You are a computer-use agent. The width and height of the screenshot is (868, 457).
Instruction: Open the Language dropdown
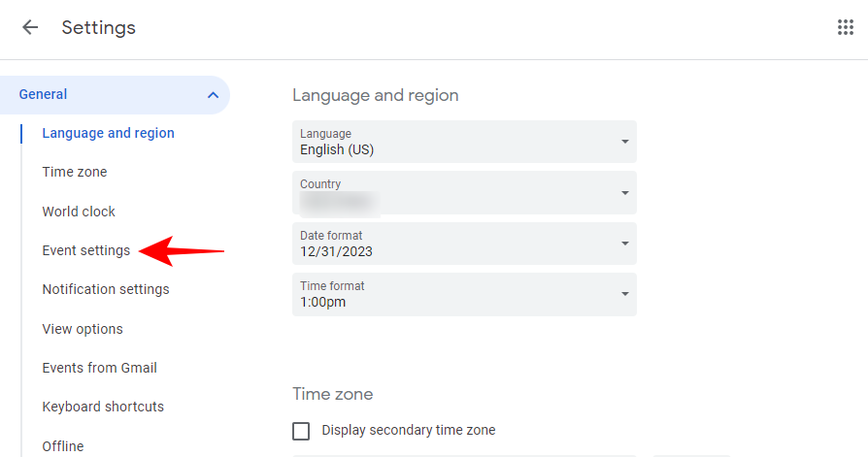coord(464,142)
